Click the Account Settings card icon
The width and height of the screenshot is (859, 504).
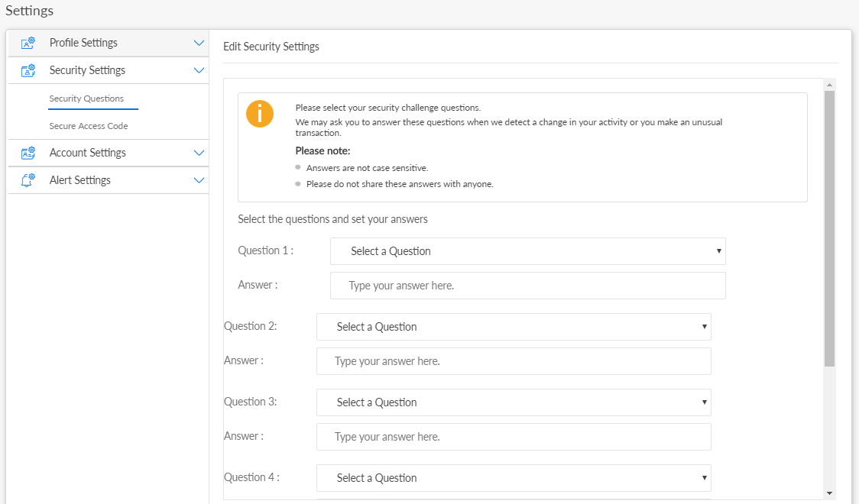click(28, 153)
